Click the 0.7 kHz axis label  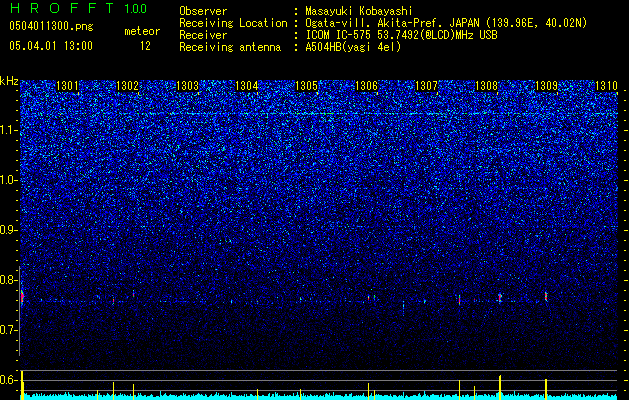(8, 330)
